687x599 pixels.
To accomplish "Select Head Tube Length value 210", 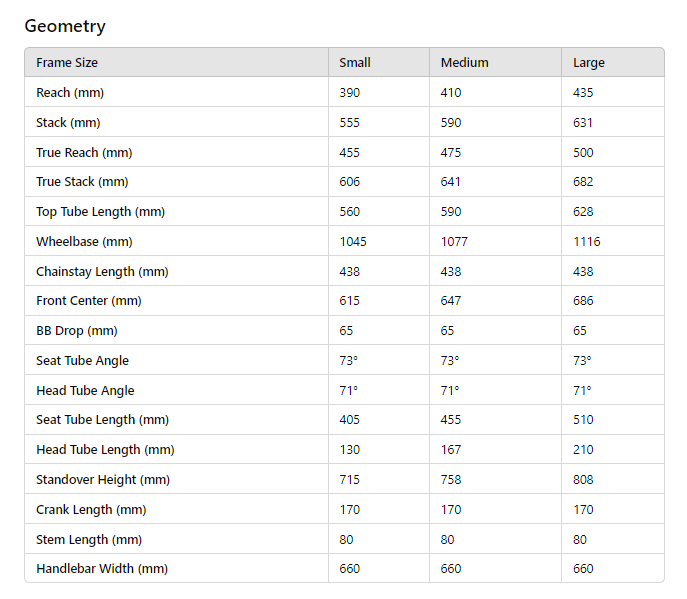I will tap(583, 450).
